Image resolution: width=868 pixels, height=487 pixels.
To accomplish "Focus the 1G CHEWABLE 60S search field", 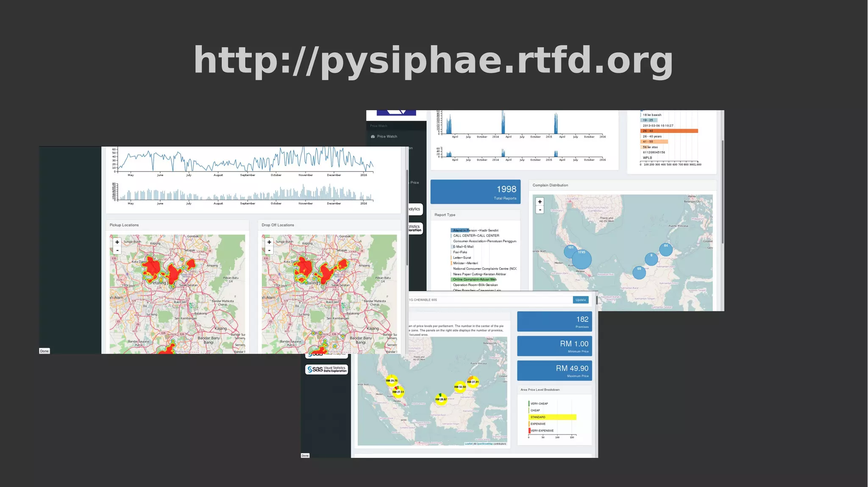I will click(490, 300).
